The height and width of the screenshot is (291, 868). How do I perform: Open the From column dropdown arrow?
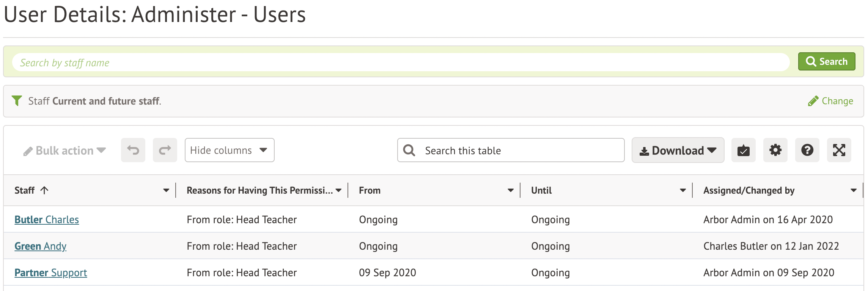(511, 190)
